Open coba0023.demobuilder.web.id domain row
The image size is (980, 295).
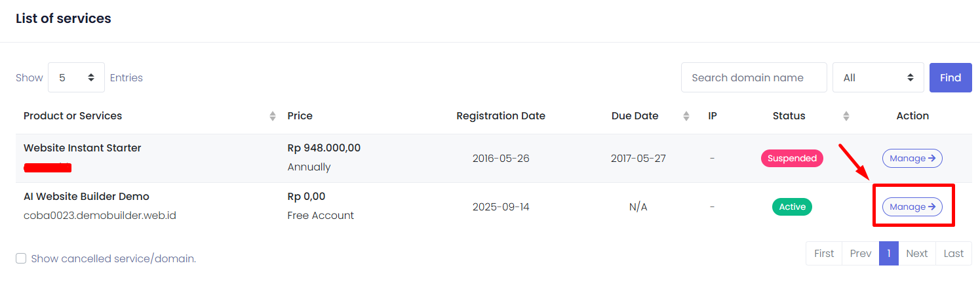tap(100, 215)
